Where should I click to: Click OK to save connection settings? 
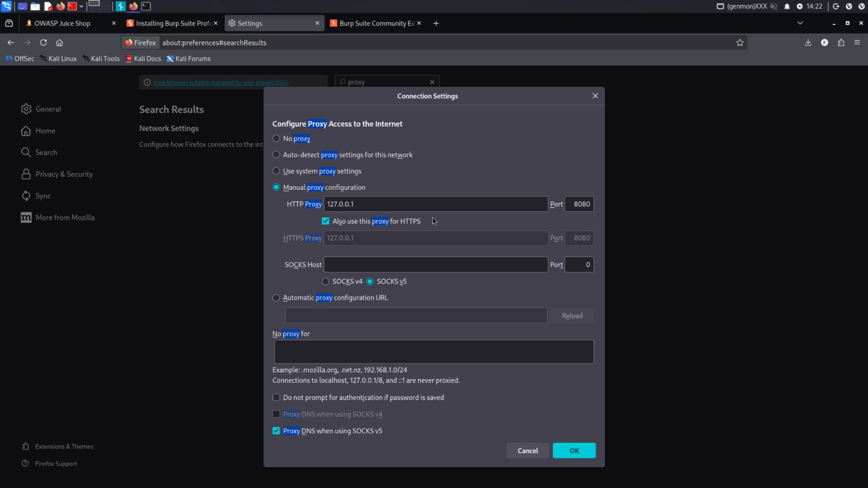574,451
